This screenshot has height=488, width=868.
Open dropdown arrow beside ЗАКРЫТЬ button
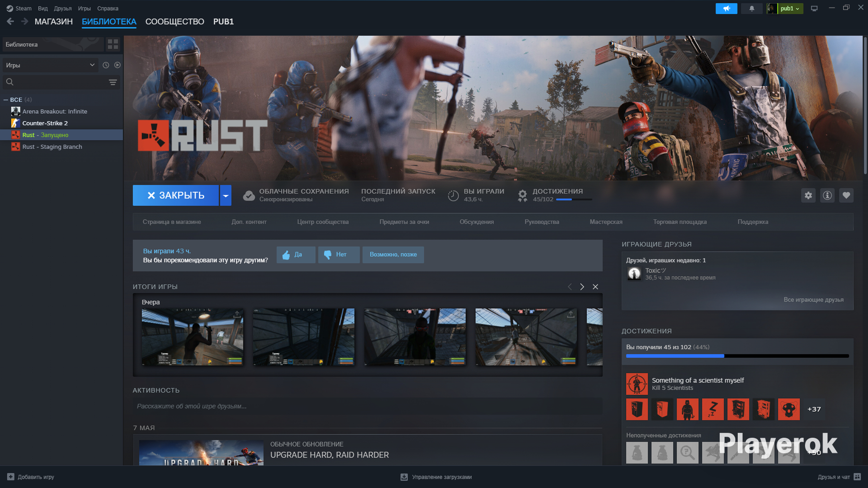click(225, 195)
